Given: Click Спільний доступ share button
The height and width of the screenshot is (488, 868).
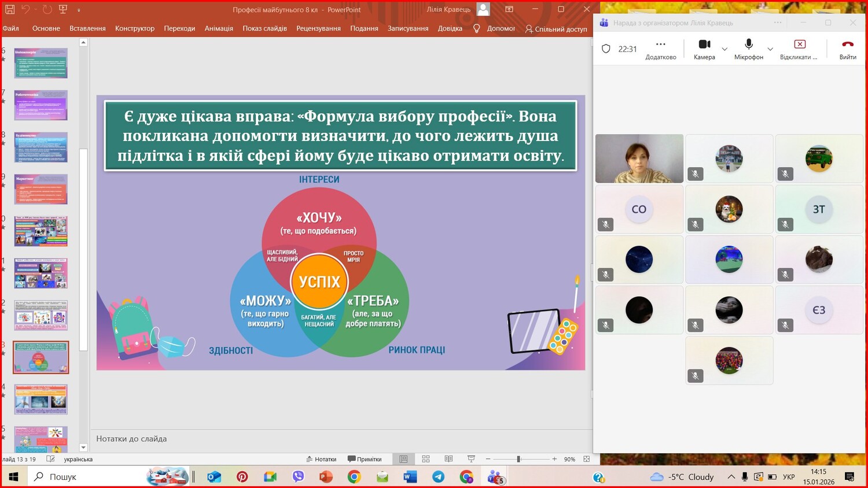Looking at the screenshot, I should (x=556, y=29).
